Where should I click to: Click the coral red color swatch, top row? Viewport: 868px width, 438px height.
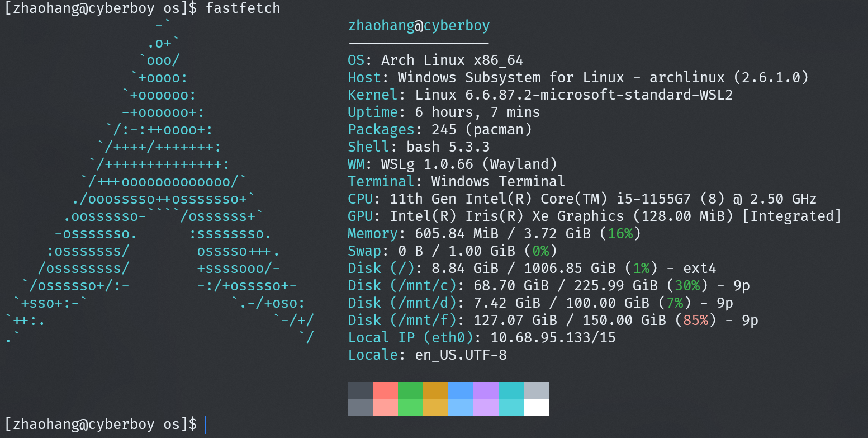pyautogui.click(x=385, y=390)
